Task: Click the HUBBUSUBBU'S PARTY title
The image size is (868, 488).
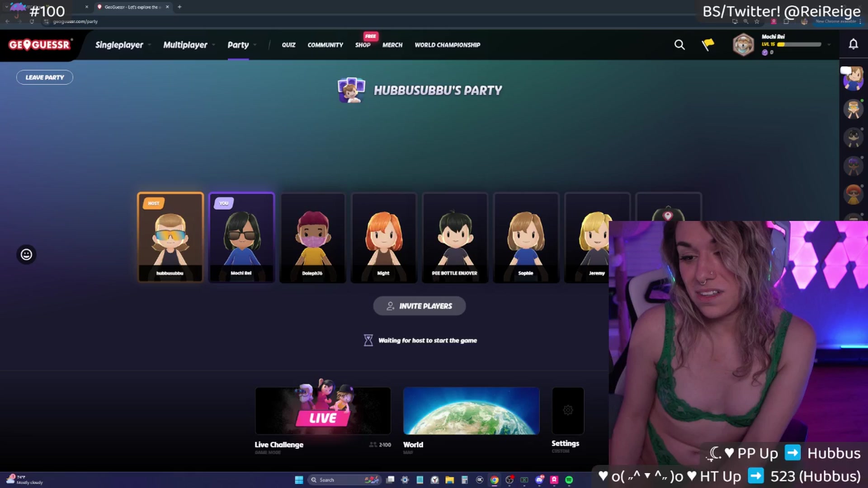Action: tap(438, 90)
